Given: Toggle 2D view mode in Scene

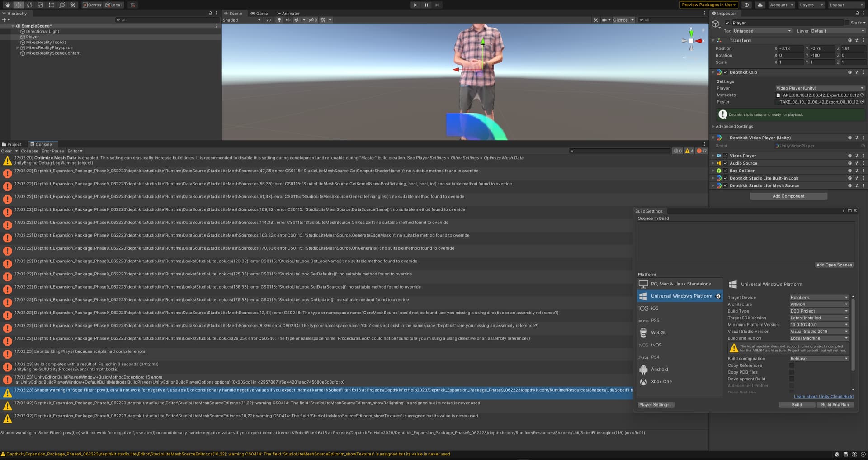Looking at the screenshot, I should tap(269, 20).
